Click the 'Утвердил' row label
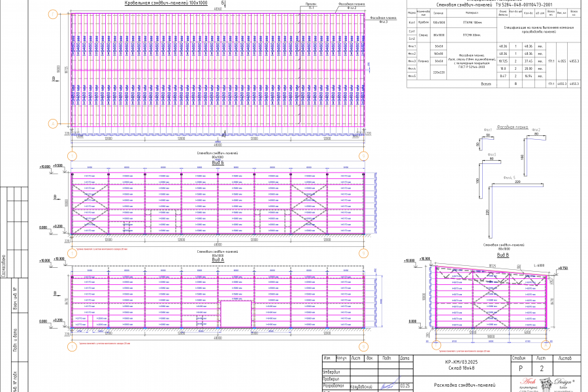Viewport: 588px width, 392px height. (331, 372)
